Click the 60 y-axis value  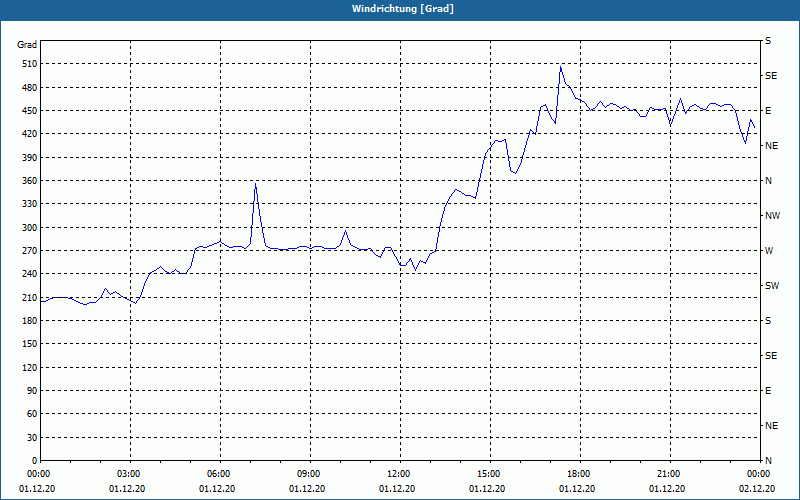tap(32, 414)
